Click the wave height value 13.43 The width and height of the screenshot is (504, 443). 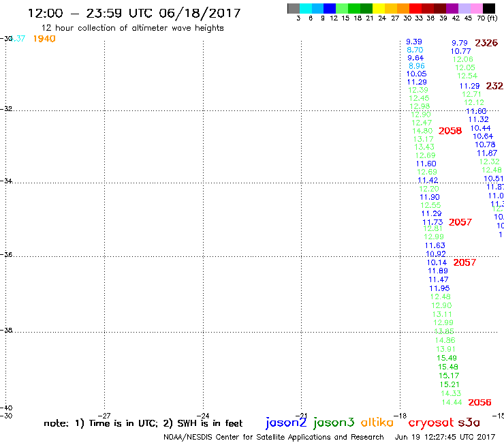coord(424,147)
